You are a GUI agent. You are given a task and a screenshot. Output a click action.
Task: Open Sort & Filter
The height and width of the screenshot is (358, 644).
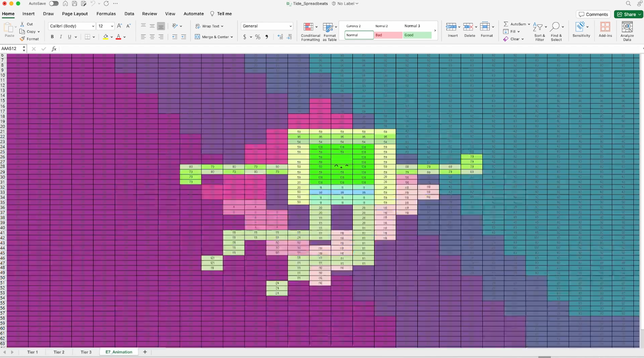(539, 32)
